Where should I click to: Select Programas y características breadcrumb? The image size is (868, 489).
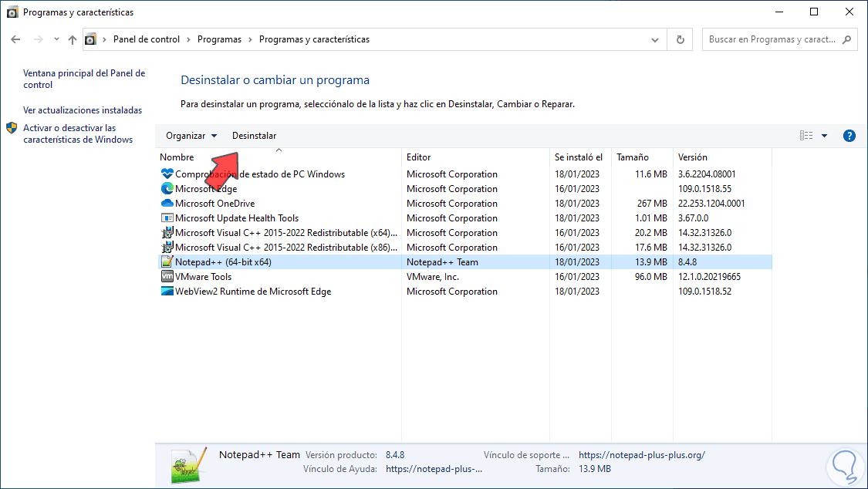click(315, 39)
